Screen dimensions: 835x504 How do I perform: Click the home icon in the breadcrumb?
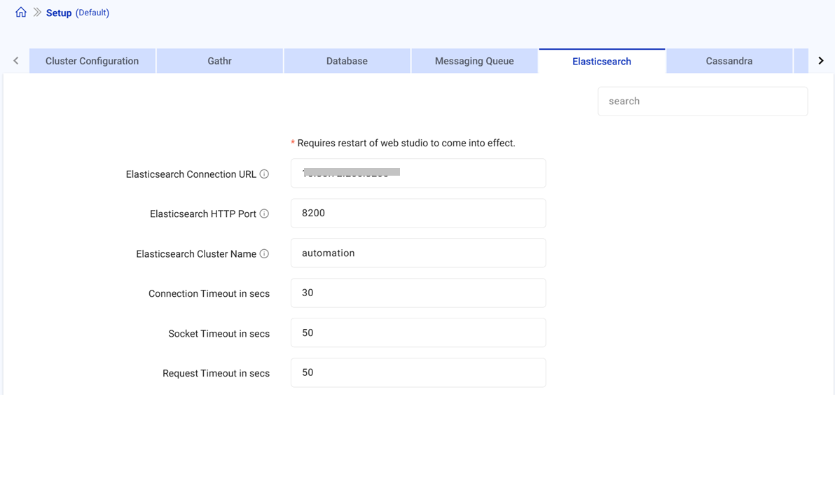click(20, 11)
